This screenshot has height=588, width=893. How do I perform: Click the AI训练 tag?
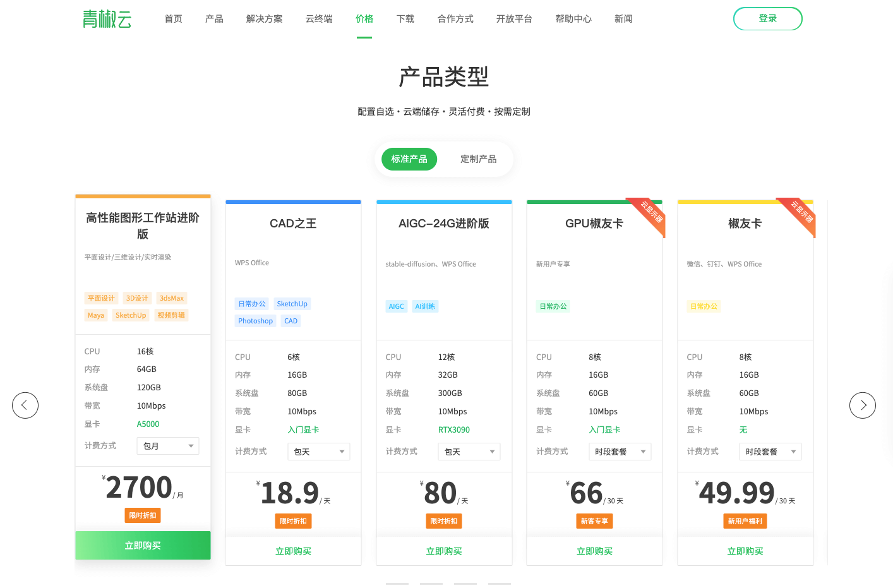pos(426,306)
